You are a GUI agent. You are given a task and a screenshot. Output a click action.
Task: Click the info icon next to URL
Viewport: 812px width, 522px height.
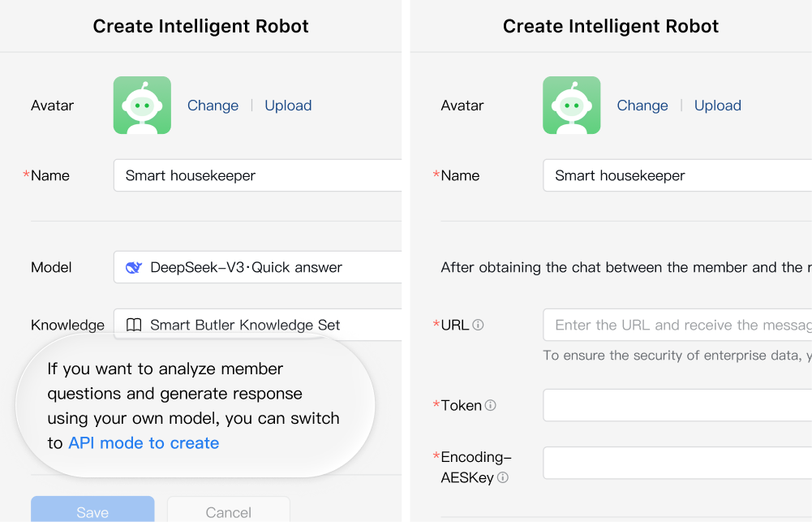click(x=479, y=325)
